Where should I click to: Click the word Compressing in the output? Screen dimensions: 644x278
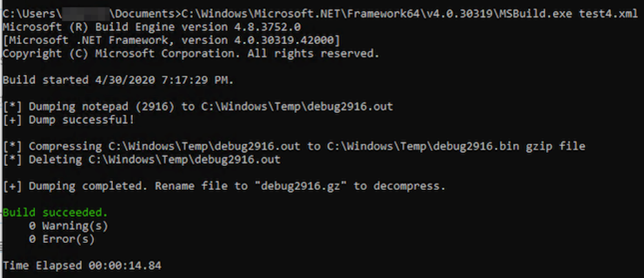65,146
